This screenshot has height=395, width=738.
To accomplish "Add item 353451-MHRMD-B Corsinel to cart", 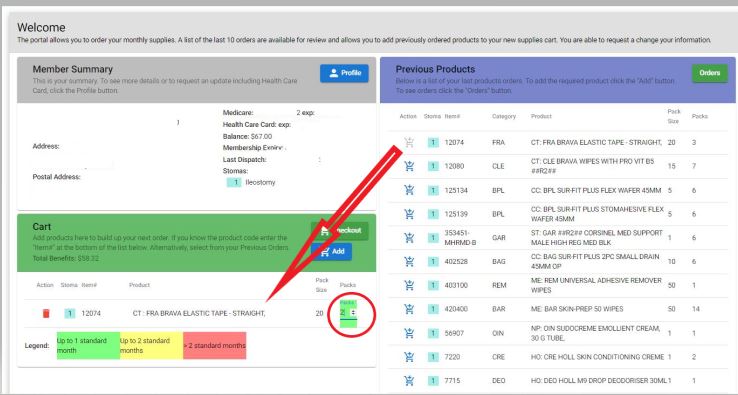I will (409, 237).
